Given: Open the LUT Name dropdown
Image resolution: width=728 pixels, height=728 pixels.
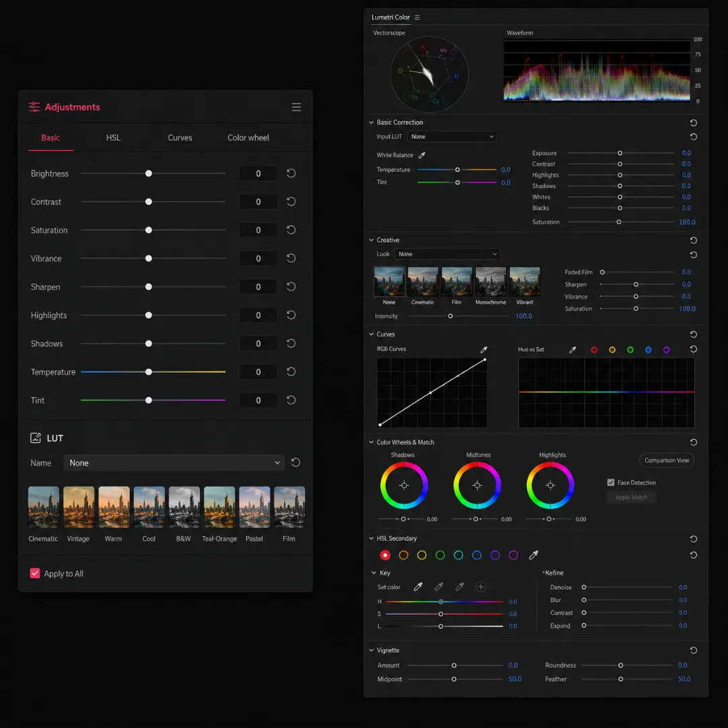Looking at the screenshot, I should [x=174, y=463].
